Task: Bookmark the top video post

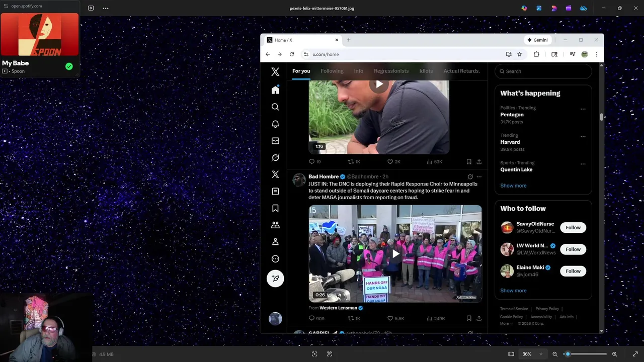Action: [469, 162]
